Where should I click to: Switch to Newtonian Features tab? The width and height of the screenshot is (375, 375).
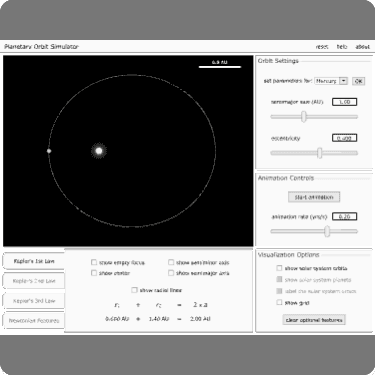pos(34,321)
